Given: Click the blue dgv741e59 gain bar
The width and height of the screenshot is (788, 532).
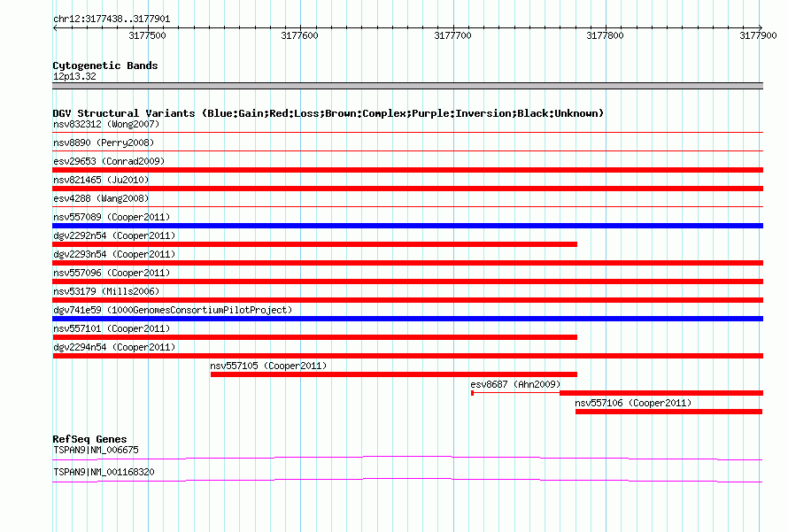Looking at the screenshot, I should coord(407,319).
